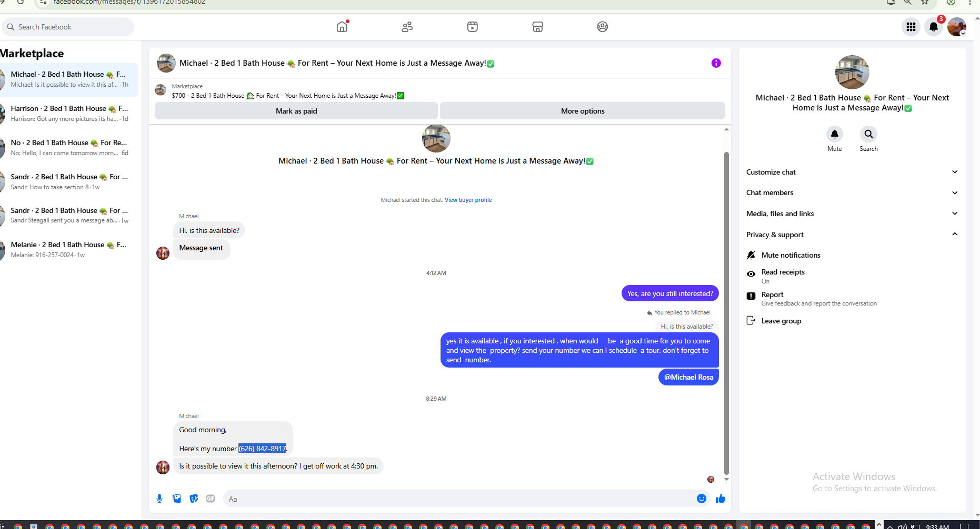Open the emoji picker smiley icon

[702, 499]
